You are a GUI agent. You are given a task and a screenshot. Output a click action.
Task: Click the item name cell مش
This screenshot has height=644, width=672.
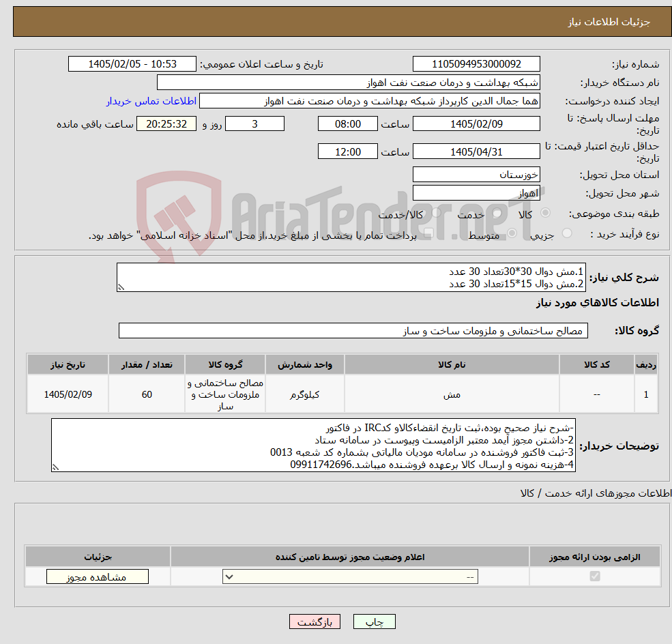[x=452, y=394]
